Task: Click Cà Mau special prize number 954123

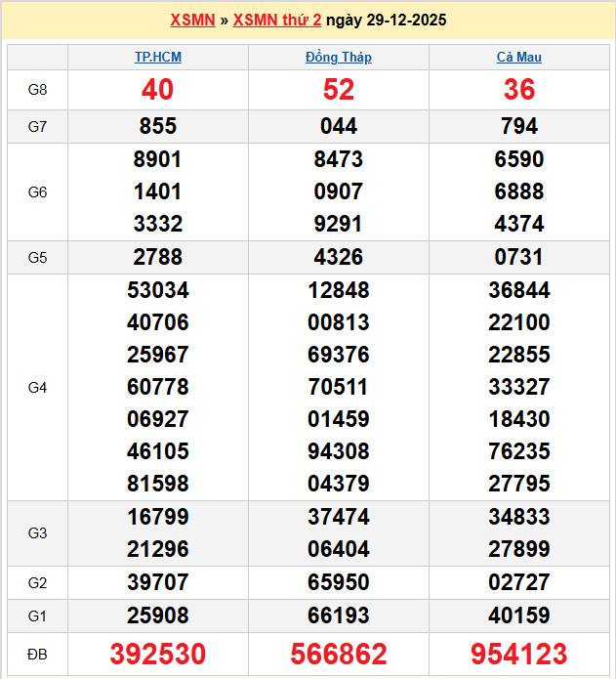Action: coord(519,654)
